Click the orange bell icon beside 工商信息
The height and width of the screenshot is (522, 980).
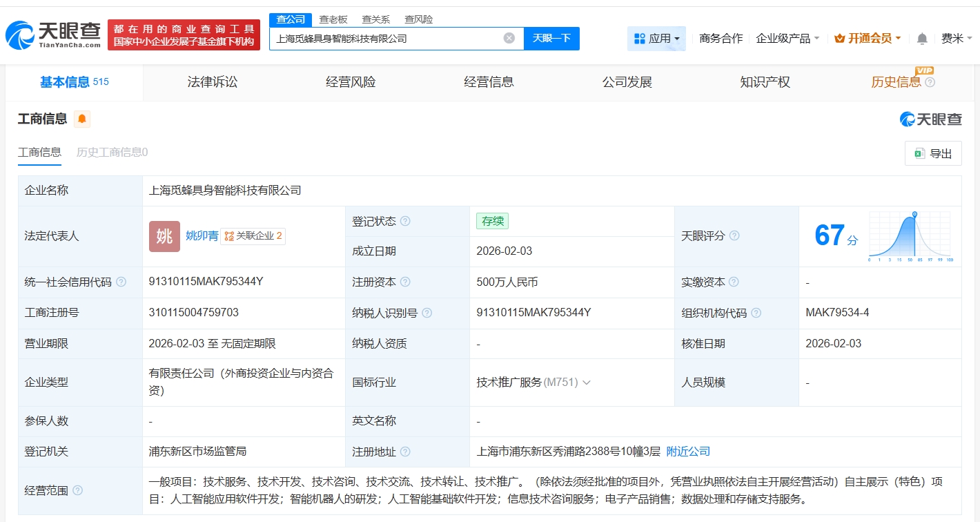(82, 119)
